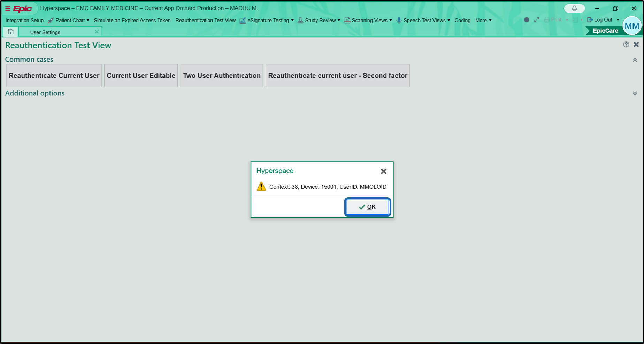Screen dimensions: 644x344
Task: Click the Epic logo
Action: (23, 9)
